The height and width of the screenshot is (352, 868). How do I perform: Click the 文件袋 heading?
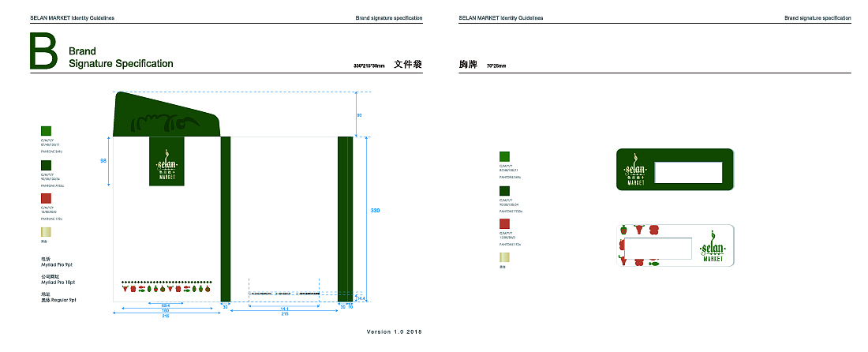(x=408, y=64)
